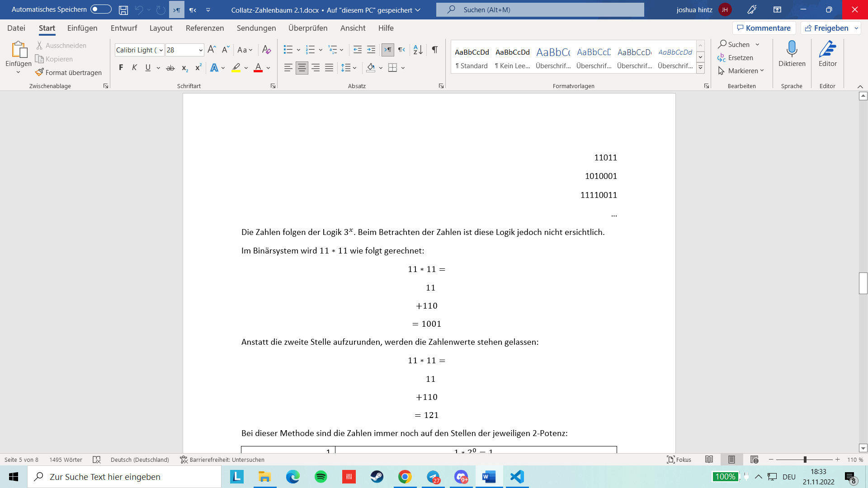Toggle Automatisches Speichern switch
Image resolution: width=868 pixels, height=488 pixels.
[101, 9]
